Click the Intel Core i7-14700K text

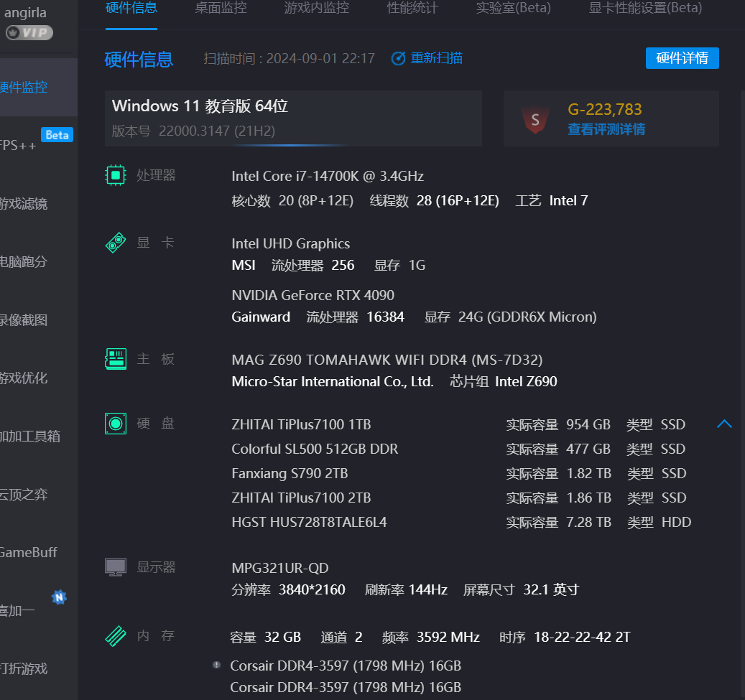328,176
